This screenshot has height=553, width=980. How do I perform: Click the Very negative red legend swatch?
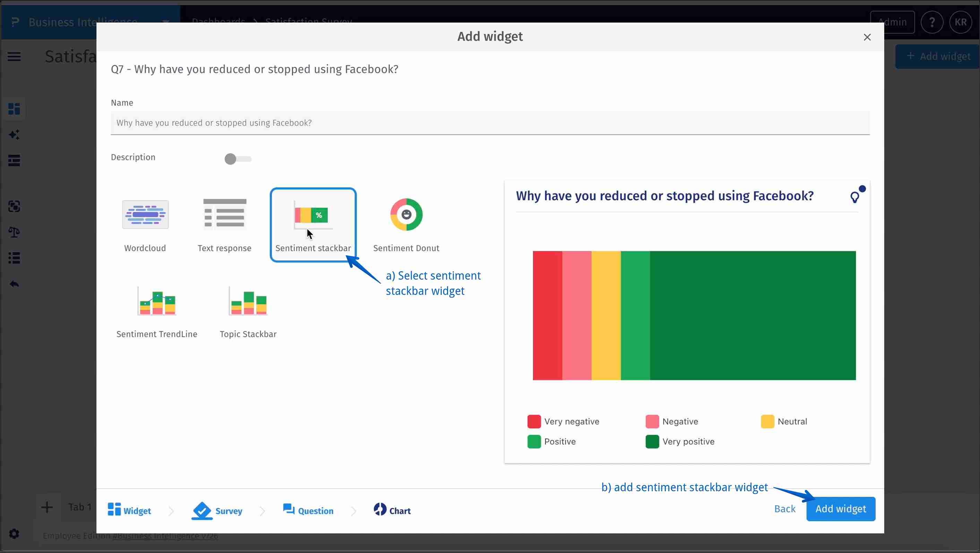pyautogui.click(x=534, y=421)
